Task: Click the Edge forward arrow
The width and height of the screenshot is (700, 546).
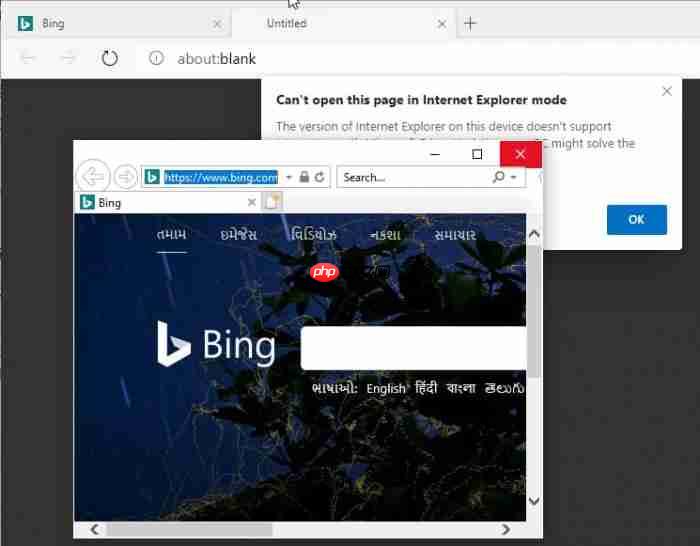Action: (x=68, y=58)
